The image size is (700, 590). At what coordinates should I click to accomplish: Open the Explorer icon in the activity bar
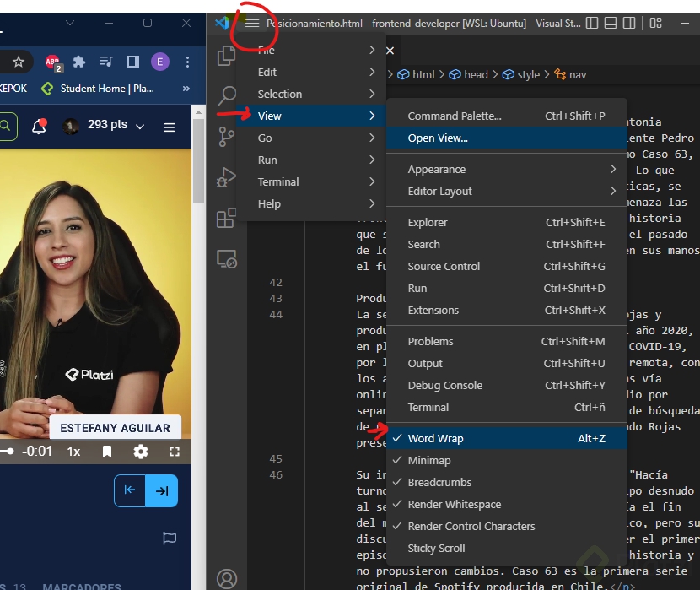pos(226,57)
